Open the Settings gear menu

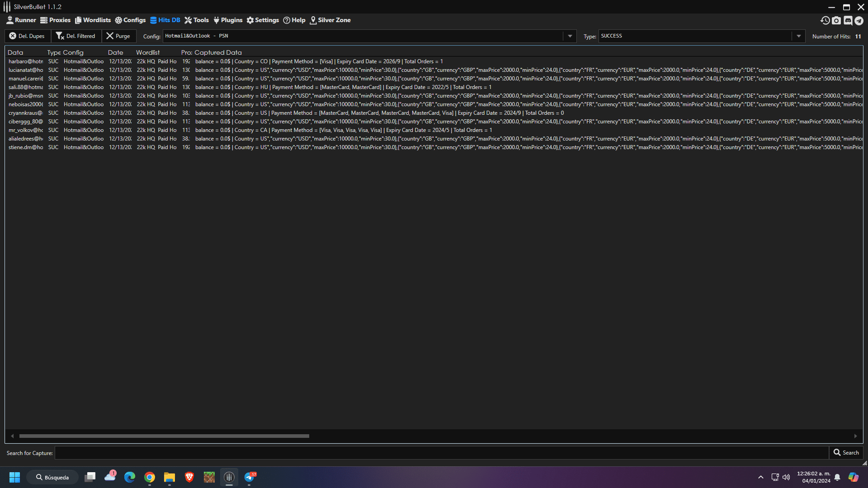click(263, 20)
